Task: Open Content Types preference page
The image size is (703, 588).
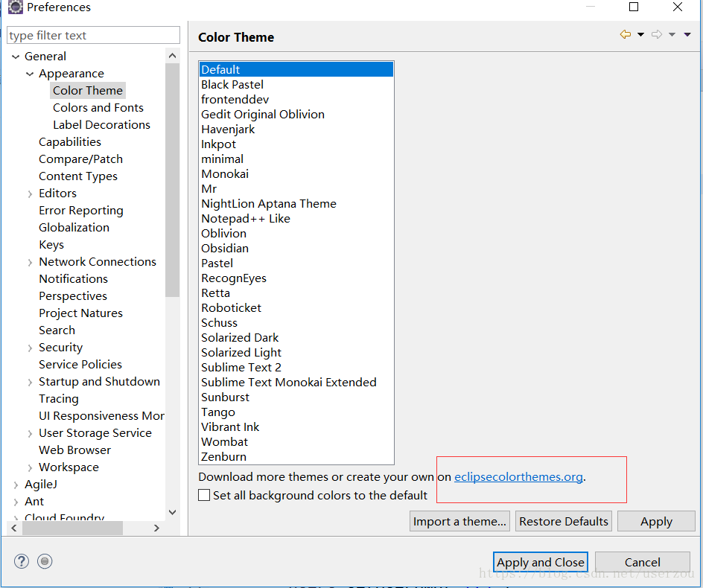Action: [78, 176]
